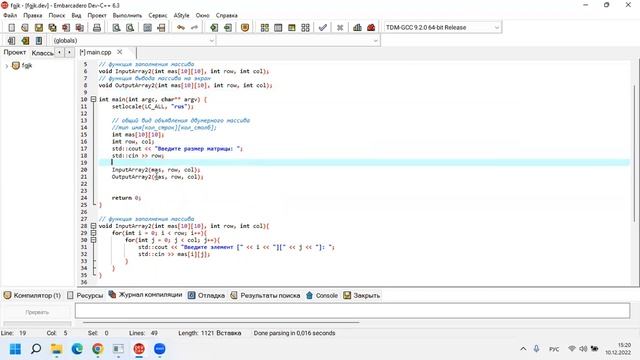This screenshot has width=640, height=360.
Task: Click the Replace toolbar icon
Action: [x=130, y=27]
